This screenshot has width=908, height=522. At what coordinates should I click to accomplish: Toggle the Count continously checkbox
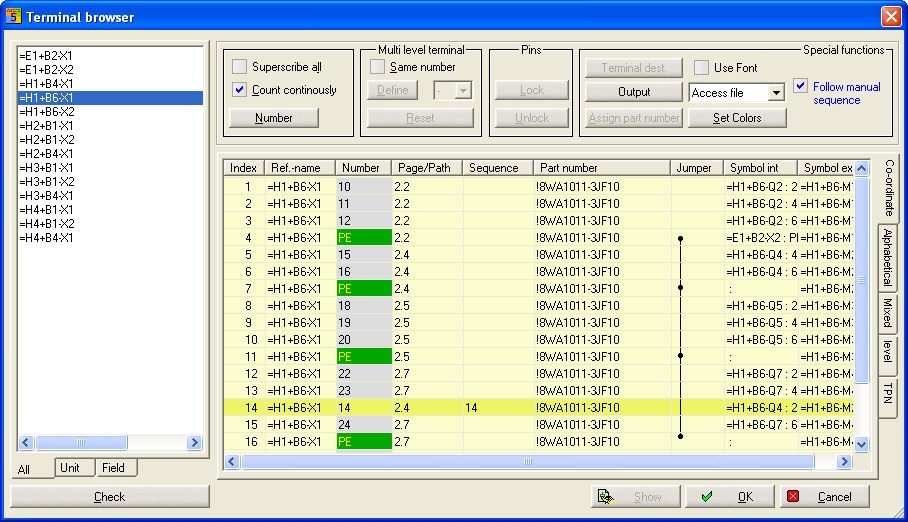coord(239,90)
